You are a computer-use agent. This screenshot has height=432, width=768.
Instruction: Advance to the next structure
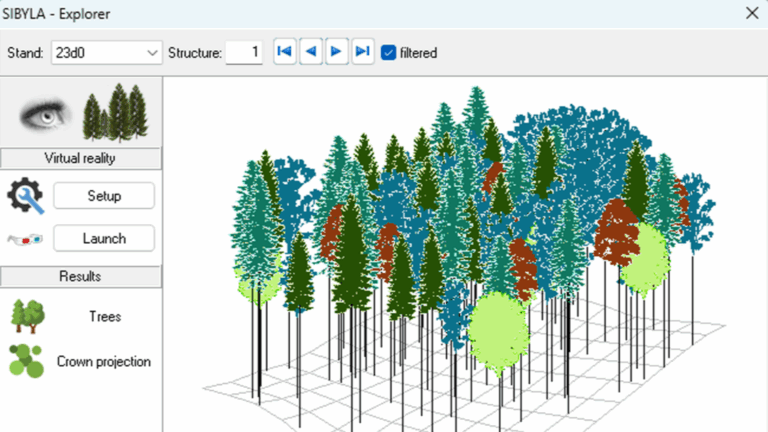click(337, 52)
